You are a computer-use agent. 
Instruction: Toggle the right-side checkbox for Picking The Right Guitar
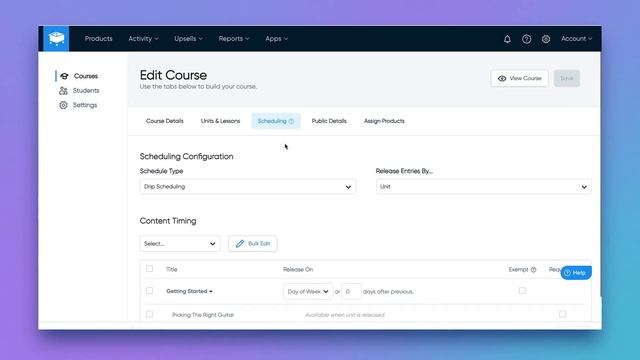point(562,314)
